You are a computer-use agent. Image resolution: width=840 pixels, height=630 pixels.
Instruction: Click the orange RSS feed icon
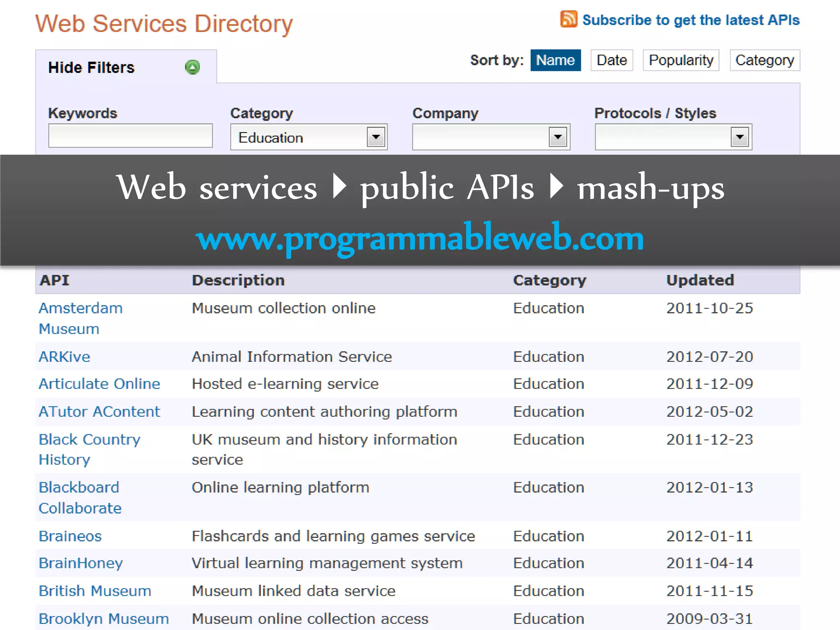click(568, 19)
